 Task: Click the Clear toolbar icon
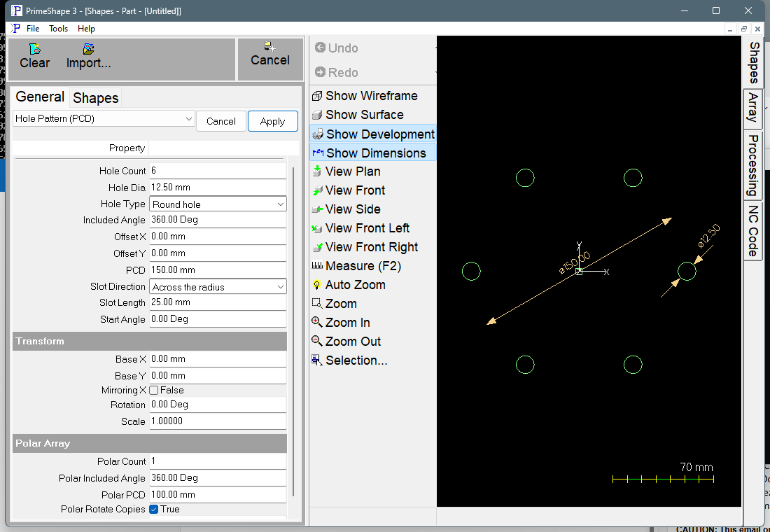tap(34, 56)
